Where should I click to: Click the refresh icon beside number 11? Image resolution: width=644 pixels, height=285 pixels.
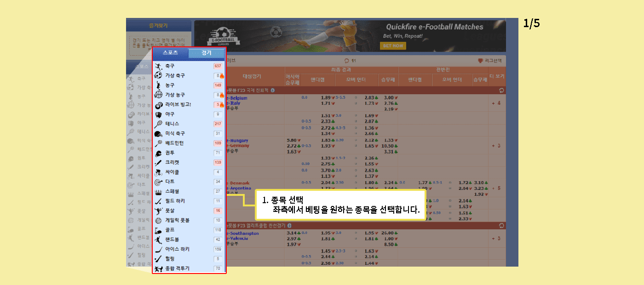(x=346, y=60)
